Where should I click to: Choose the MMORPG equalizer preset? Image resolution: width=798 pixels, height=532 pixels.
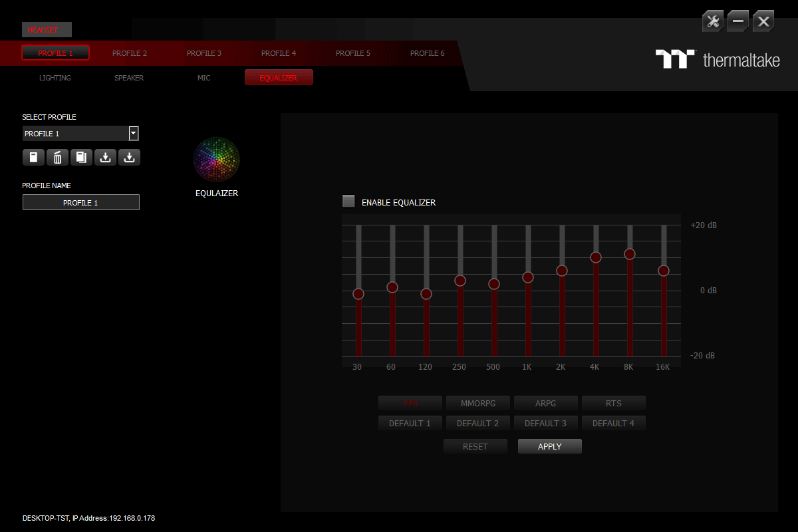[x=477, y=403]
